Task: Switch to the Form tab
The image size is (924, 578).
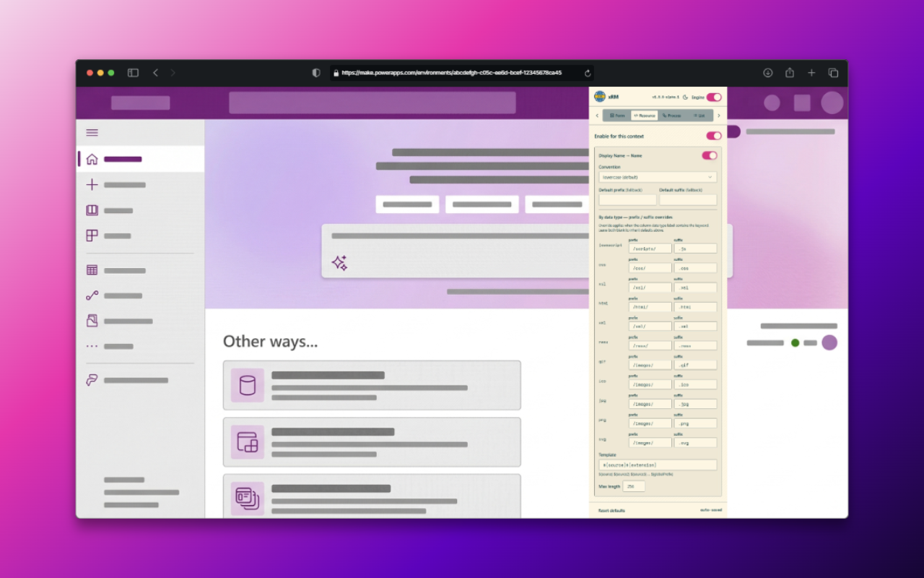Action: click(x=617, y=116)
